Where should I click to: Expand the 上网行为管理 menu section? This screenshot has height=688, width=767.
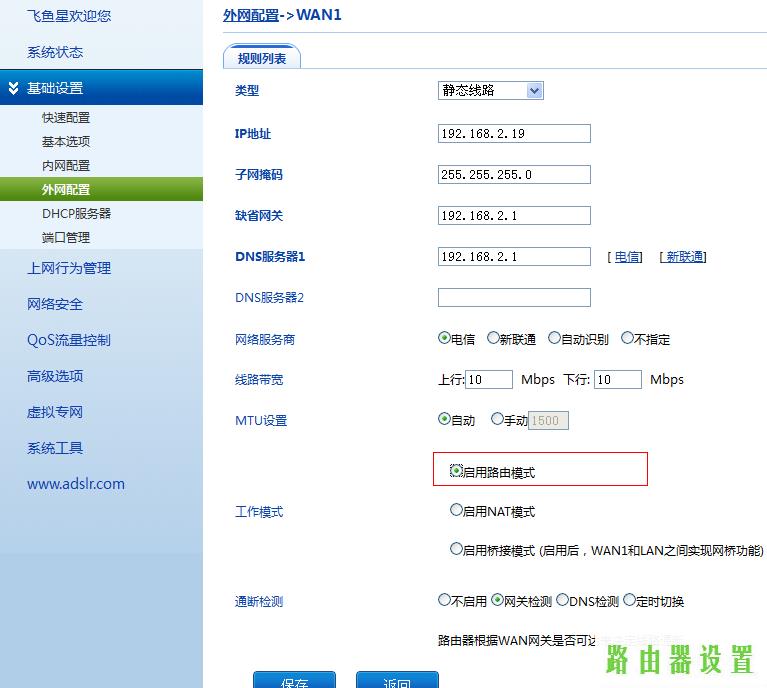pos(69,268)
